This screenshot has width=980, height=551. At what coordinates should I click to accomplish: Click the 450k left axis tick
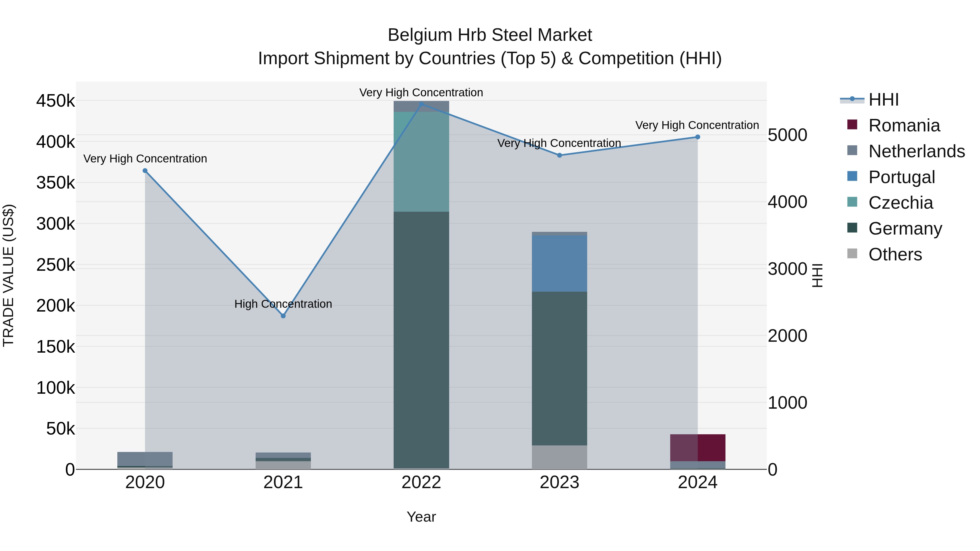click(x=56, y=101)
